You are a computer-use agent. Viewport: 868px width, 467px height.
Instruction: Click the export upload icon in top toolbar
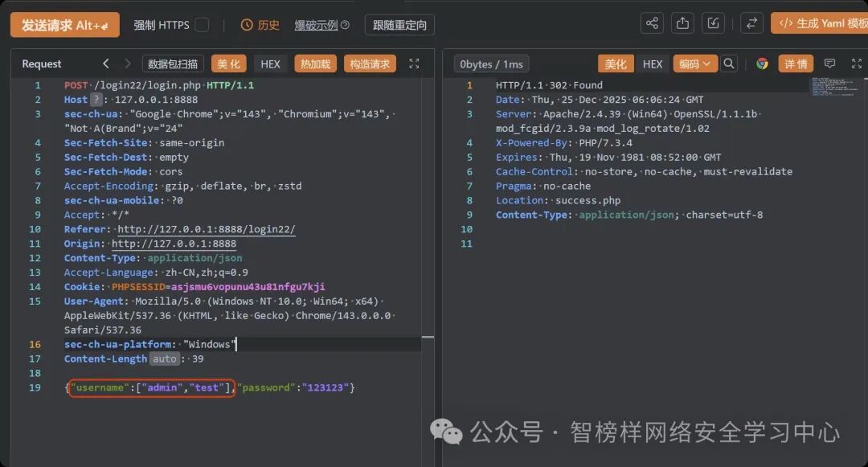pos(682,23)
